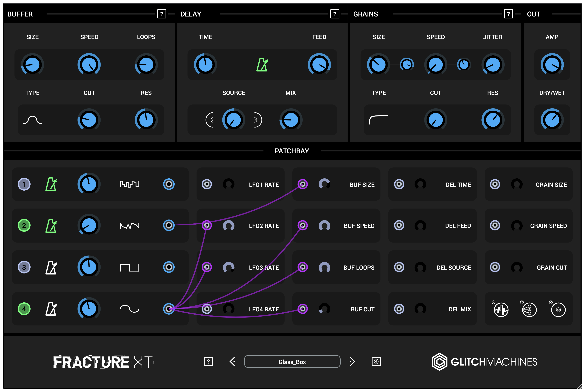
Task: Click the delay source left arrow icon
Action: coord(213,120)
